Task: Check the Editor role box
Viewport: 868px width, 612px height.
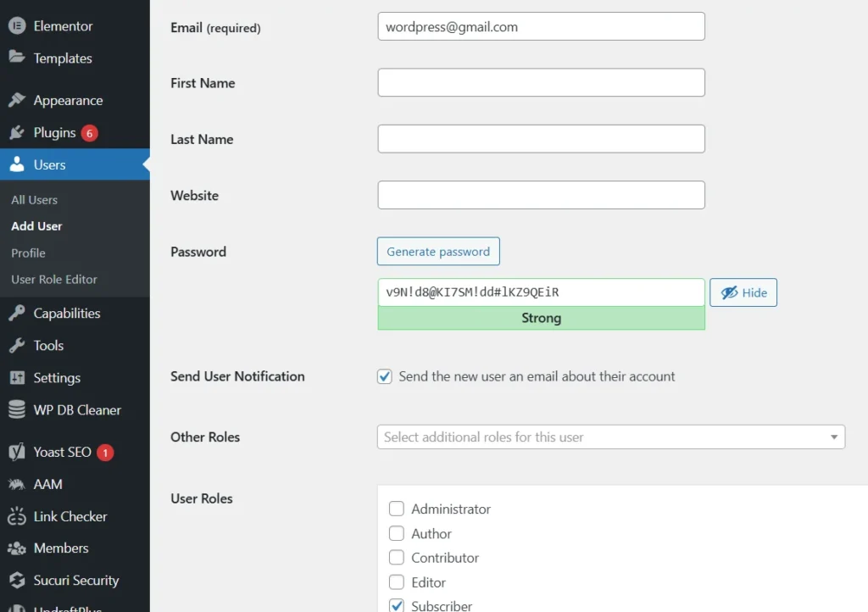Action: click(396, 581)
